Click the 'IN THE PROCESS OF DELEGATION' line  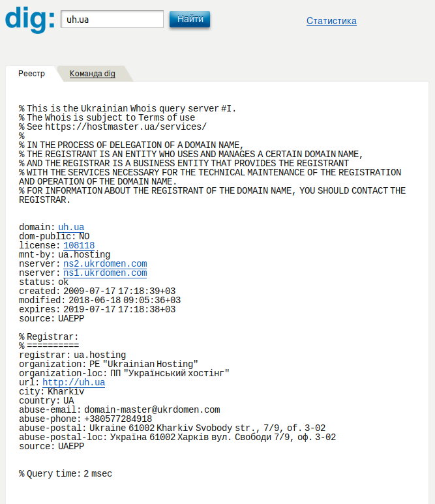(131, 145)
